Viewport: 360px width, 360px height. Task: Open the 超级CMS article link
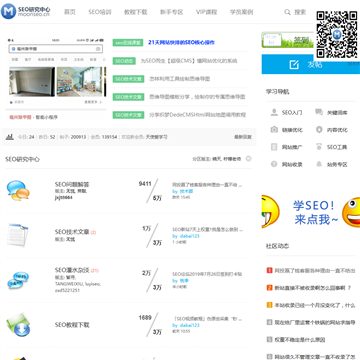(x=189, y=61)
